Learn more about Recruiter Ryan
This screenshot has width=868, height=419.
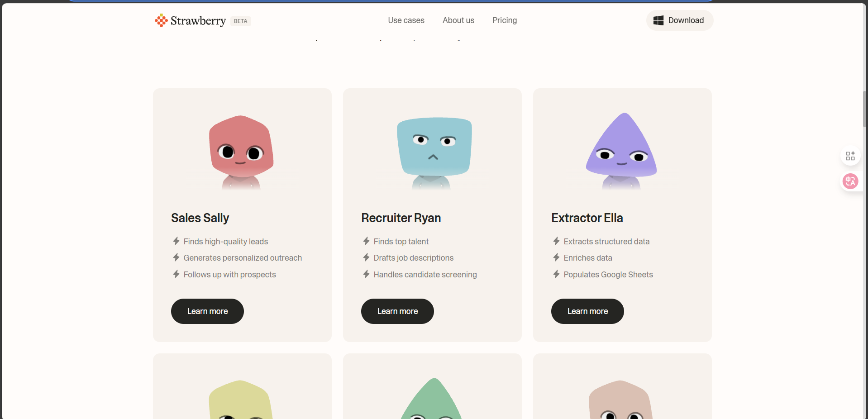pyautogui.click(x=397, y=311)
